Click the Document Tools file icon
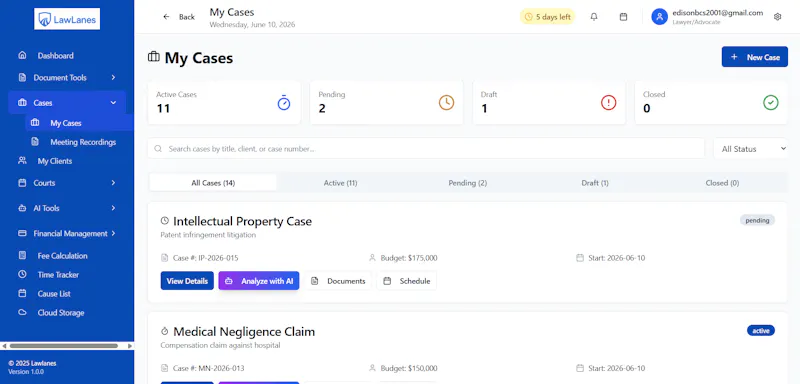The width and height of the screenshot is (800, 384). [22, 78]
